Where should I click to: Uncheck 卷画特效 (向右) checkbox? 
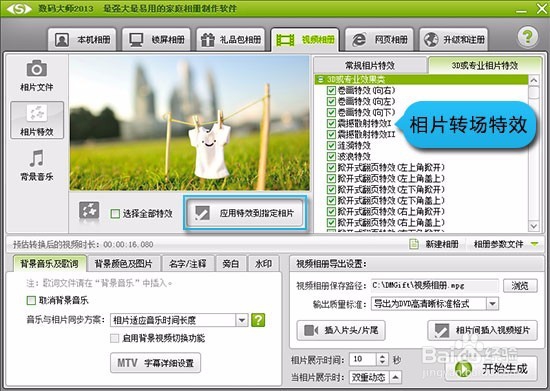pyautogui.click(x=331, y=90)
